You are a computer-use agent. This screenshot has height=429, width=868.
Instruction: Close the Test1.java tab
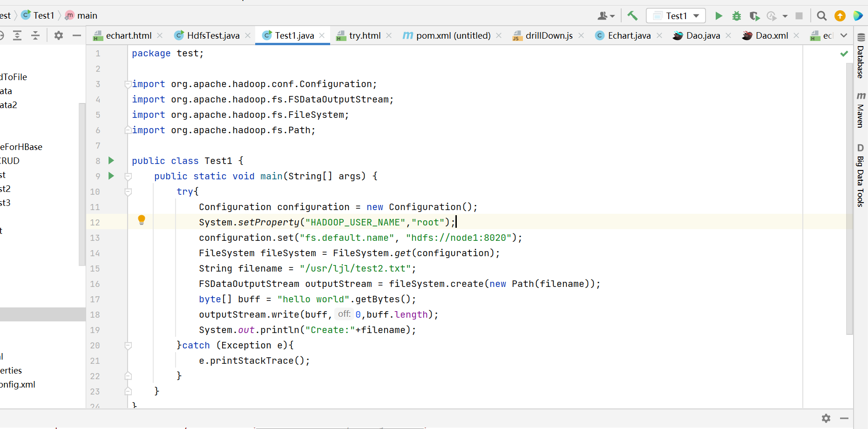322,35
